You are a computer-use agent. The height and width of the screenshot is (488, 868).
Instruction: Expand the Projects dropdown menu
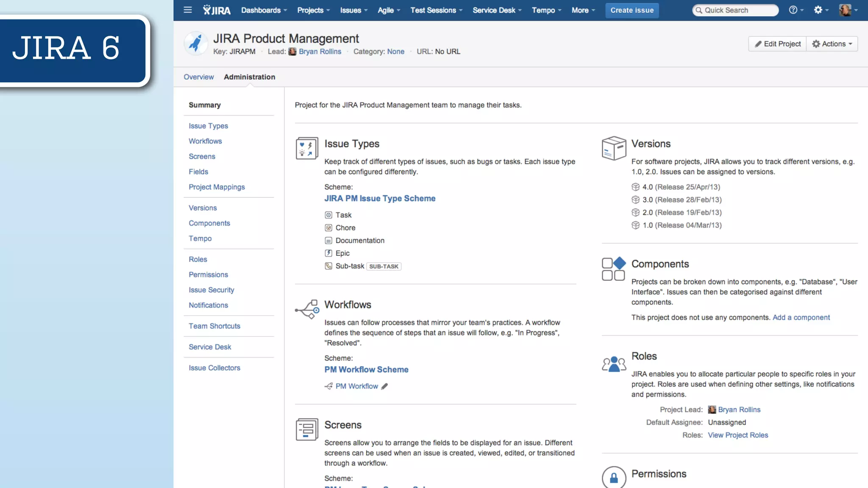pyautogui.click(x=313, y=10)
